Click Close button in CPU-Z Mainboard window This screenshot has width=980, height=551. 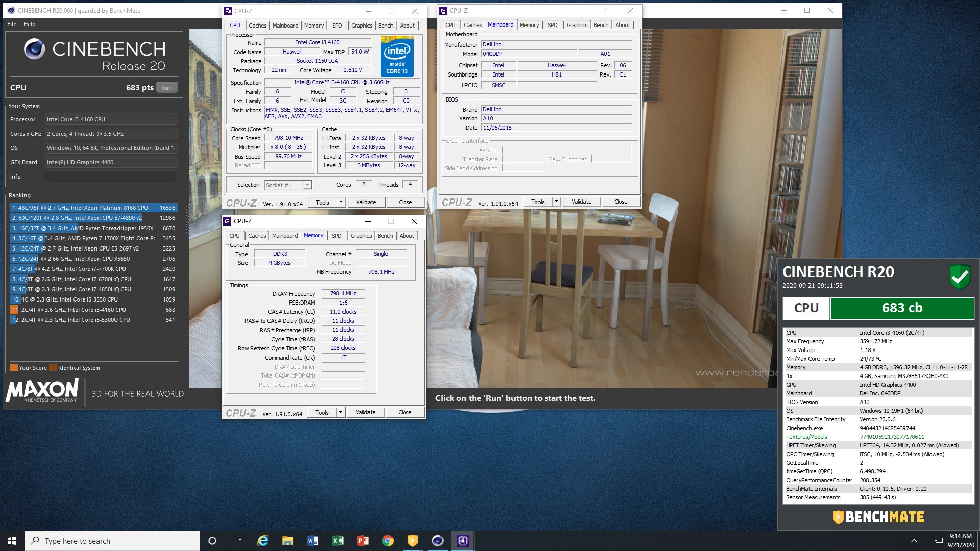tap(621, 202)
